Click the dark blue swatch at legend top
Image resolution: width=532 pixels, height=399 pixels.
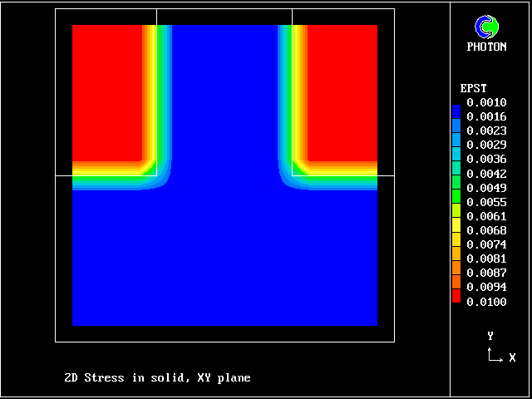click(x=456, y=110)
